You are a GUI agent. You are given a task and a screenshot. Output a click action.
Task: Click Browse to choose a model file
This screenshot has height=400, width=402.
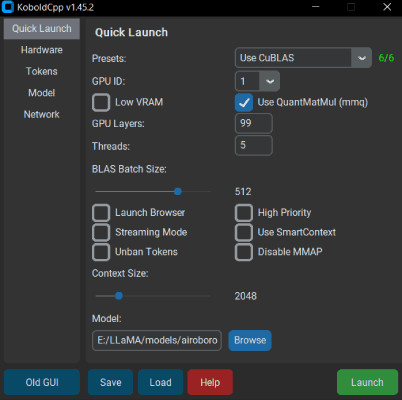pyautogui.click(x=250, y=340)
